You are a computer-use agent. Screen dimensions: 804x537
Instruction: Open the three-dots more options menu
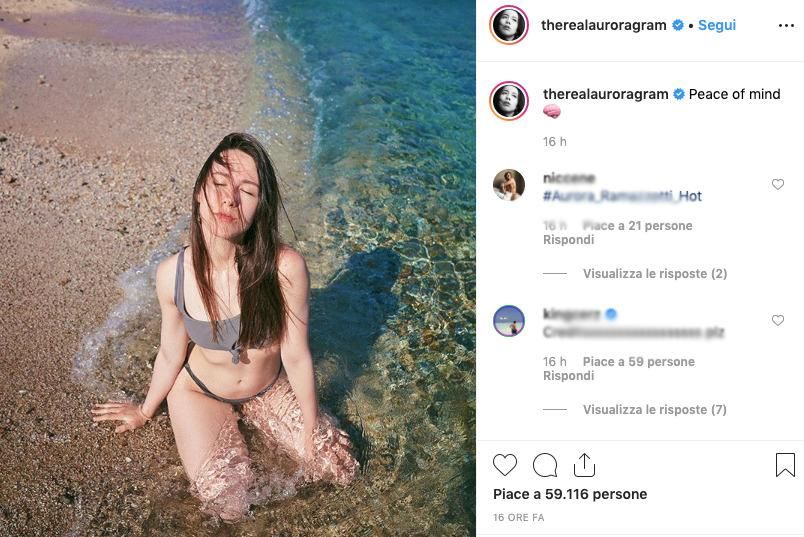click(x=786, y=26)
